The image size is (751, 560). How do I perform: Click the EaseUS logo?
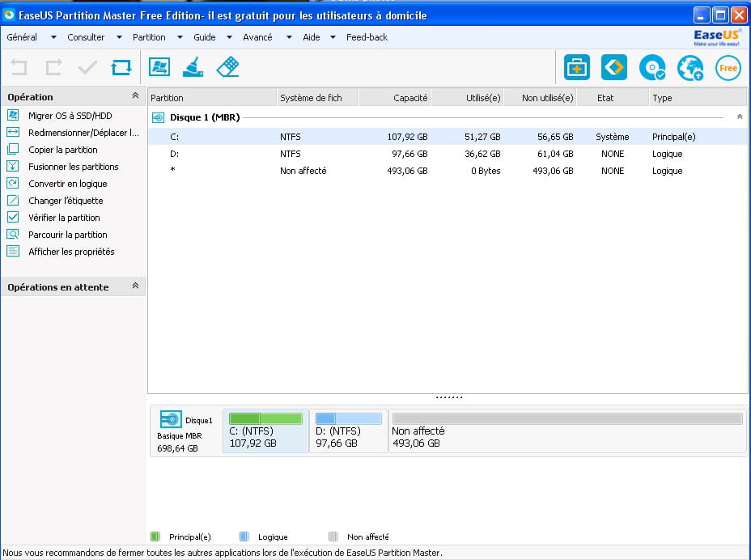716,37
